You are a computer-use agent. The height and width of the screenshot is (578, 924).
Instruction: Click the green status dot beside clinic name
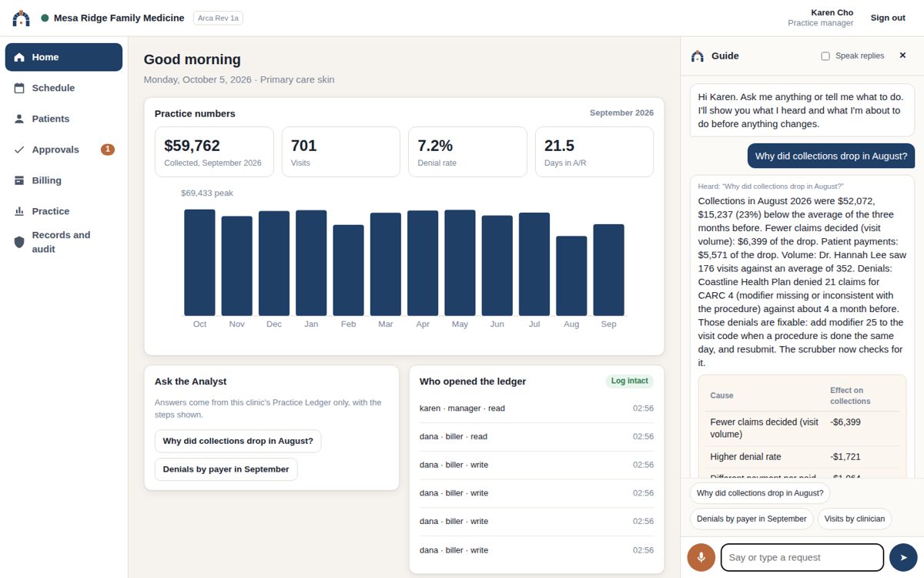pos(45,18)
